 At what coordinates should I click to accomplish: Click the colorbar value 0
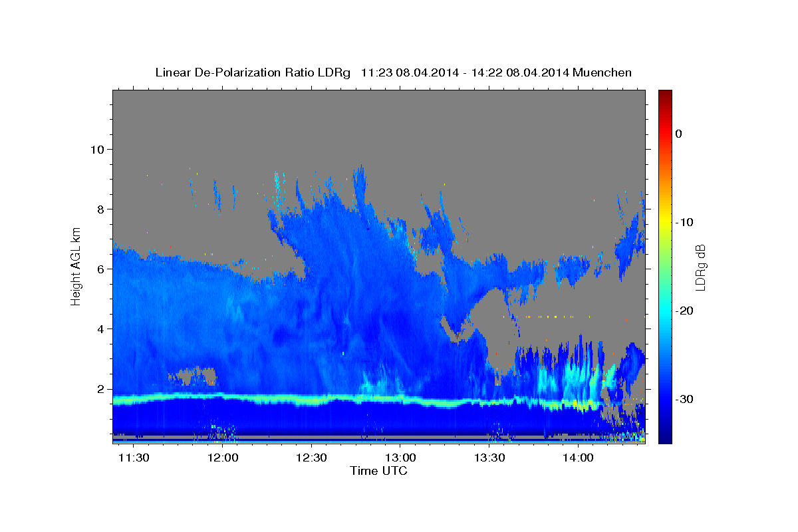click(x=679, y=134)
